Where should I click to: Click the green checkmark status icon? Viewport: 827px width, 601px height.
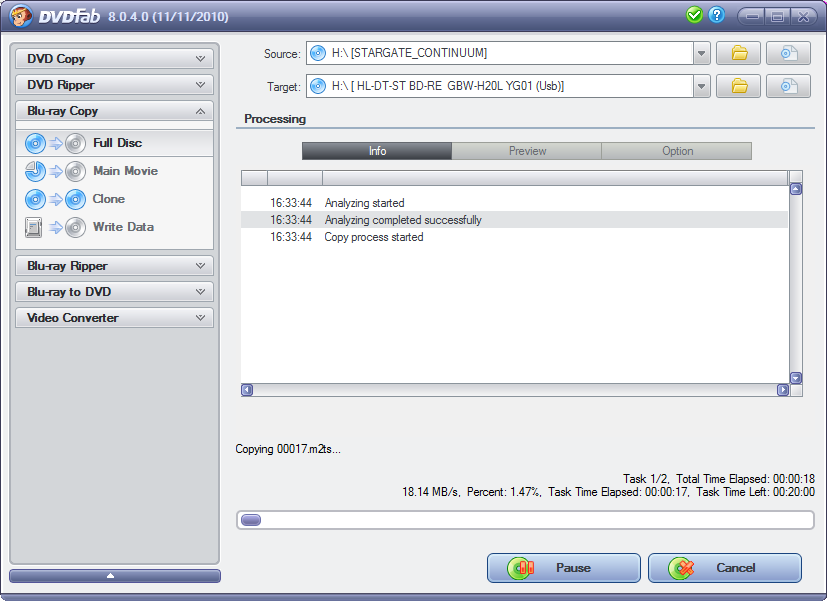pyautogui.click(x=694, y=15)
